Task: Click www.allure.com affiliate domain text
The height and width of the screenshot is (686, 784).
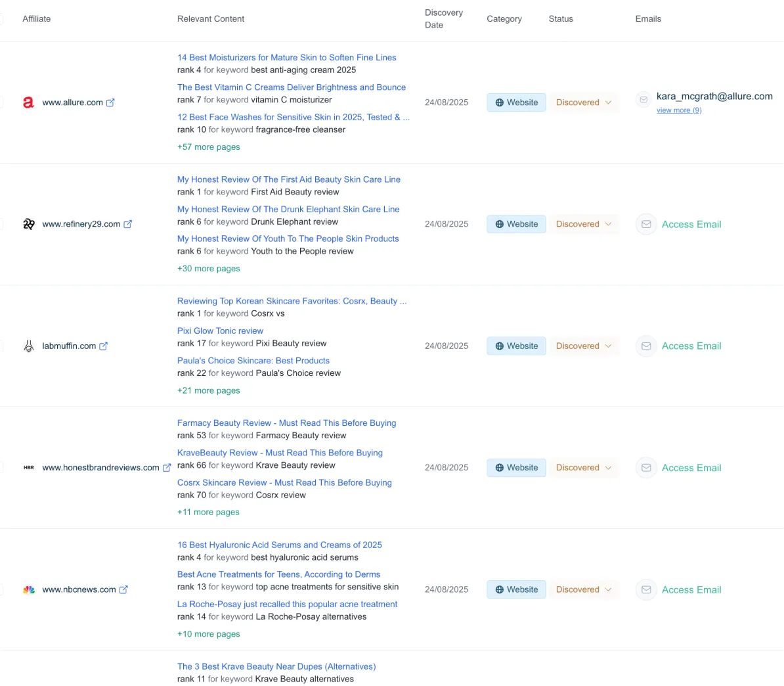Action: (x=72, y=102)
